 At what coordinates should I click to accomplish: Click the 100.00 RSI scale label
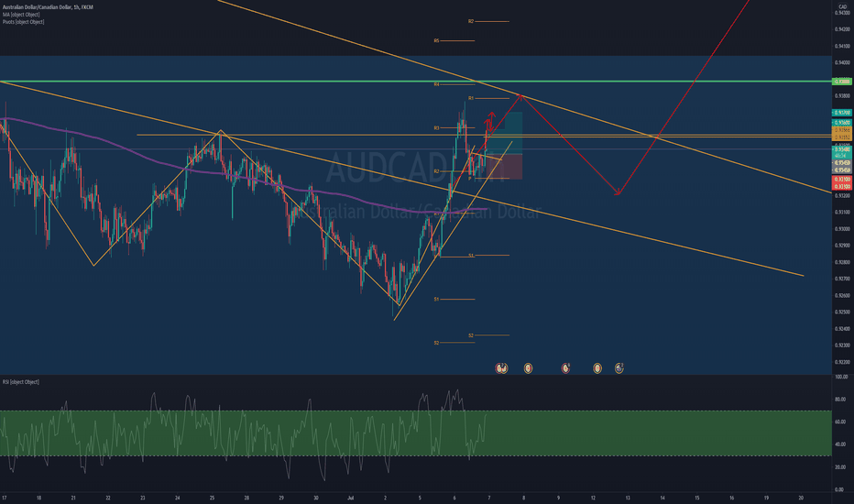tap(841, 377)
